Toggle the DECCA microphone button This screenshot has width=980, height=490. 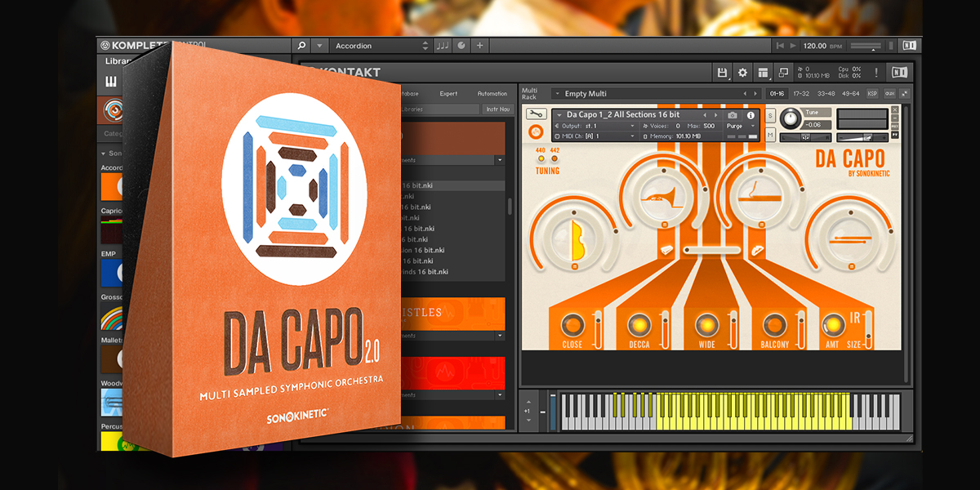(639, 324)
